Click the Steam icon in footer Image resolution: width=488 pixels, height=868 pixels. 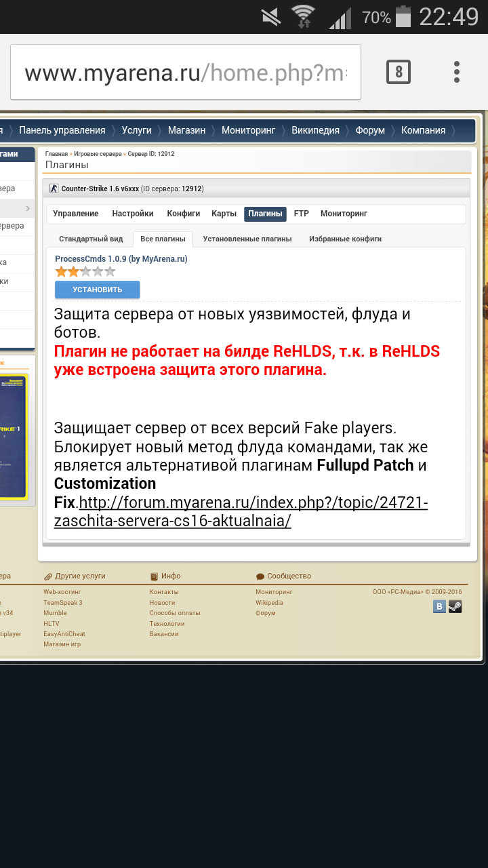pos(455,607)
